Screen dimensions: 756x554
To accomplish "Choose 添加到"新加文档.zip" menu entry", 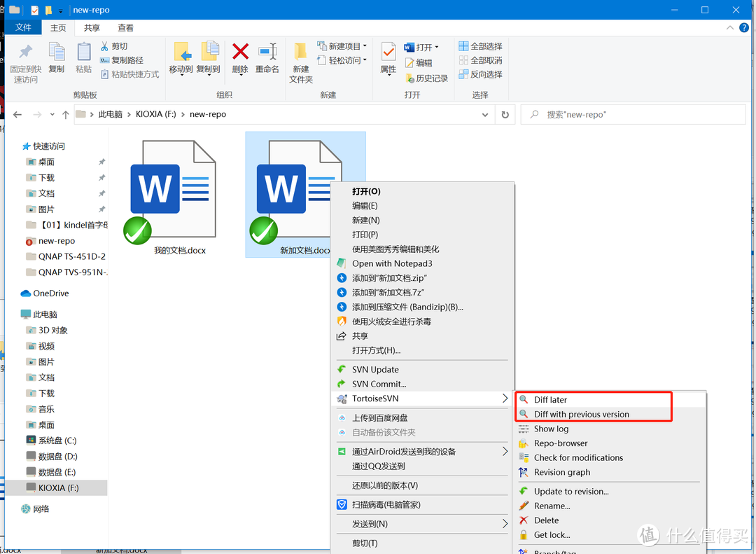I will [x=422, y=278].
